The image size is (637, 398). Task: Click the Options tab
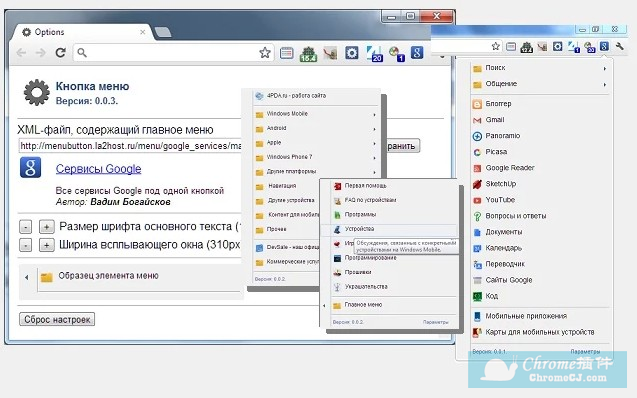tap(81, 32)
